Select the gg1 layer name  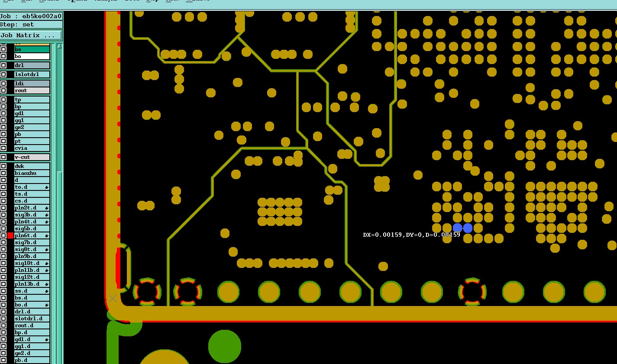[x=32, y=120]
